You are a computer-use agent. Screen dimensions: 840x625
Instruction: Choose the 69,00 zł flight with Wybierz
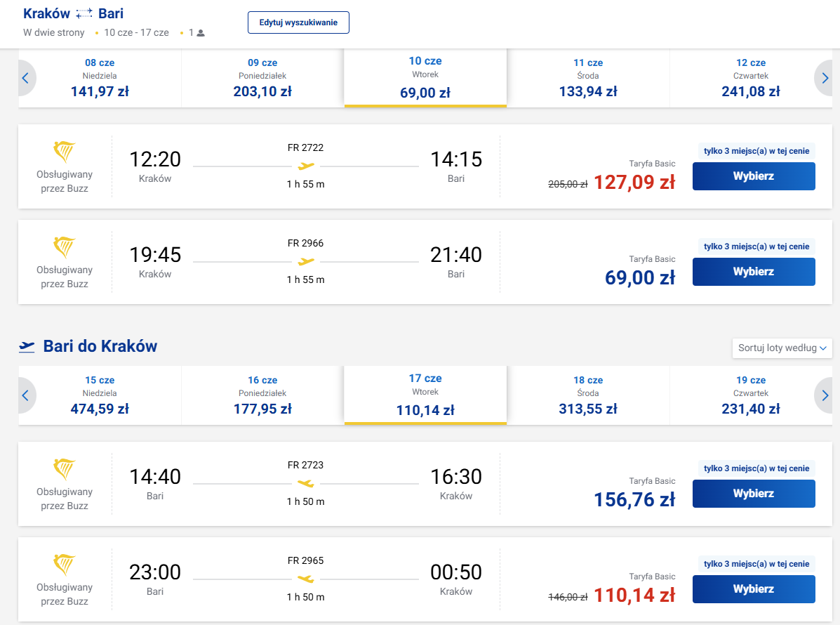coord(754,272)
